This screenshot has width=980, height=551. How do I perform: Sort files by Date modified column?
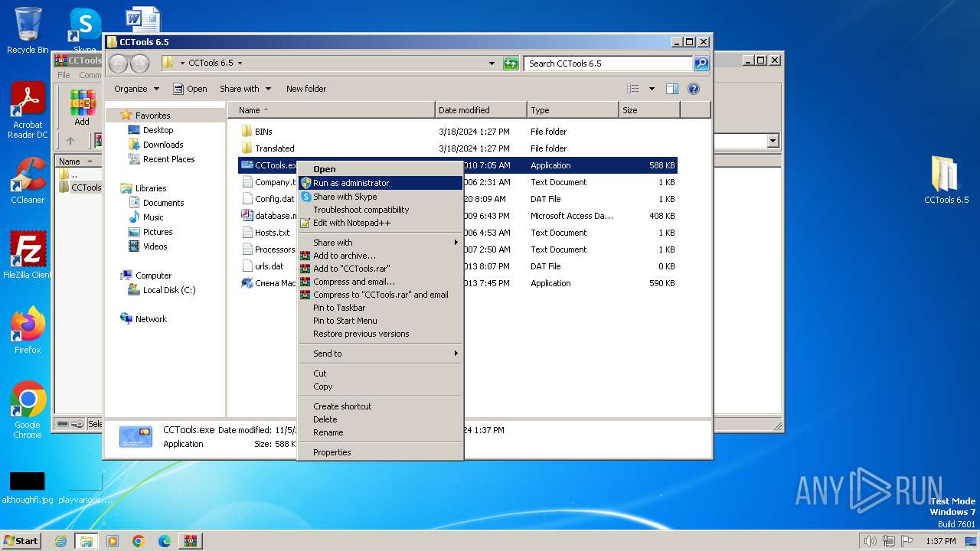click(481, 110)
